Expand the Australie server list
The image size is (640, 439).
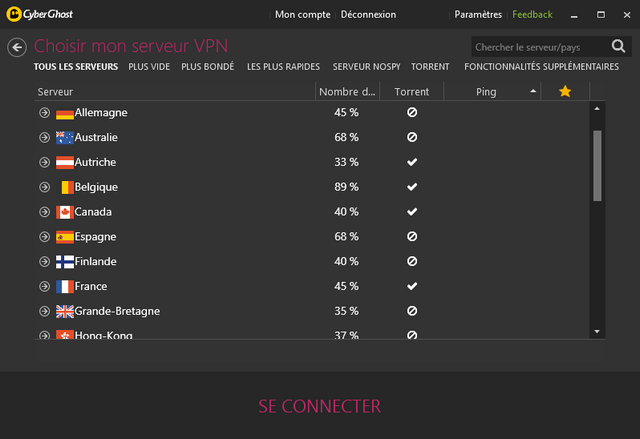click(x=44, y=137)
